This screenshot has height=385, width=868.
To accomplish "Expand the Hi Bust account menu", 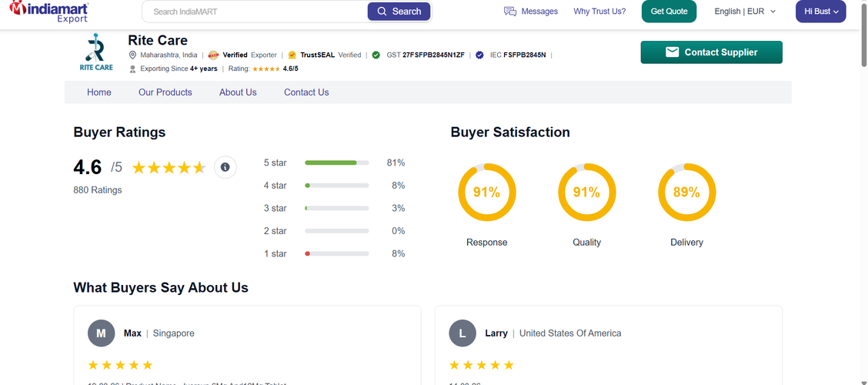I will [x=820, y=12].
